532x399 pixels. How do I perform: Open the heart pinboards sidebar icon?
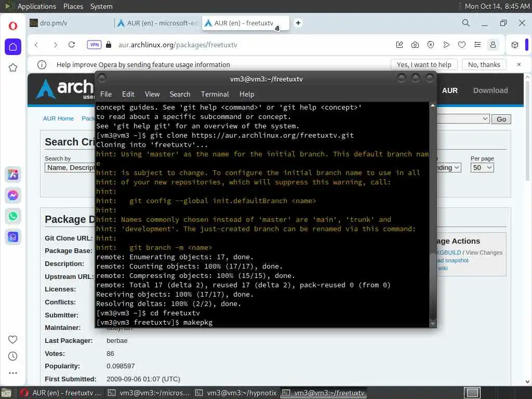[13, 339]
